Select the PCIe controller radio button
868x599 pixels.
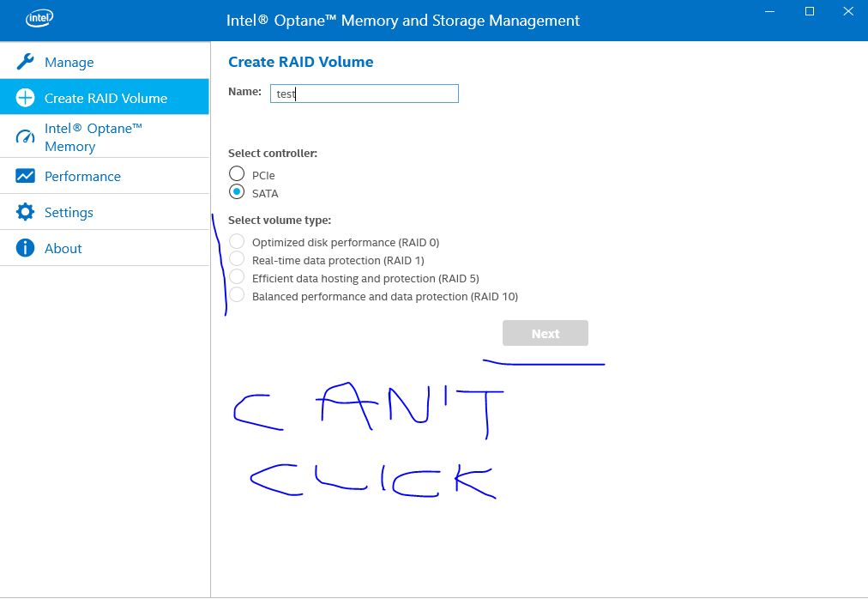click(x=237, y=173)
